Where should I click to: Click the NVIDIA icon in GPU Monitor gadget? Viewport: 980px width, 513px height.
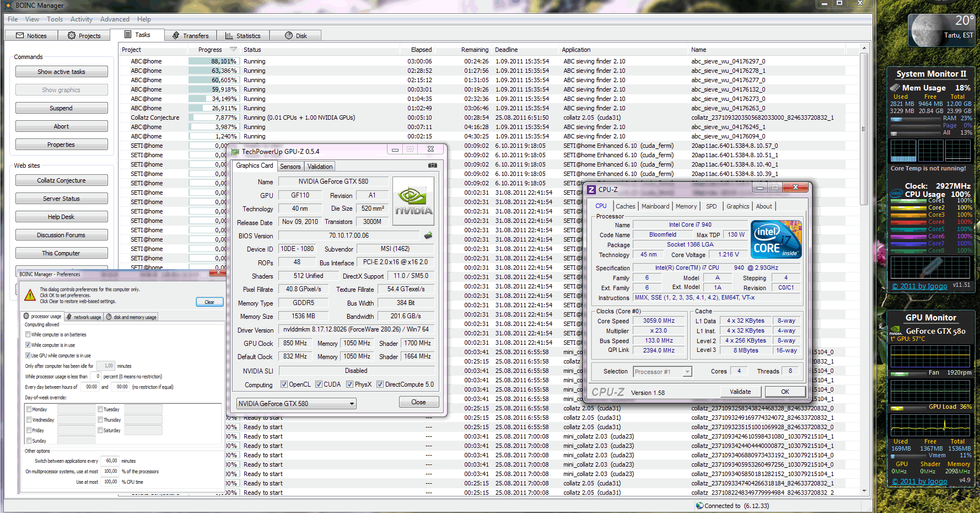(x=896, y=331)
